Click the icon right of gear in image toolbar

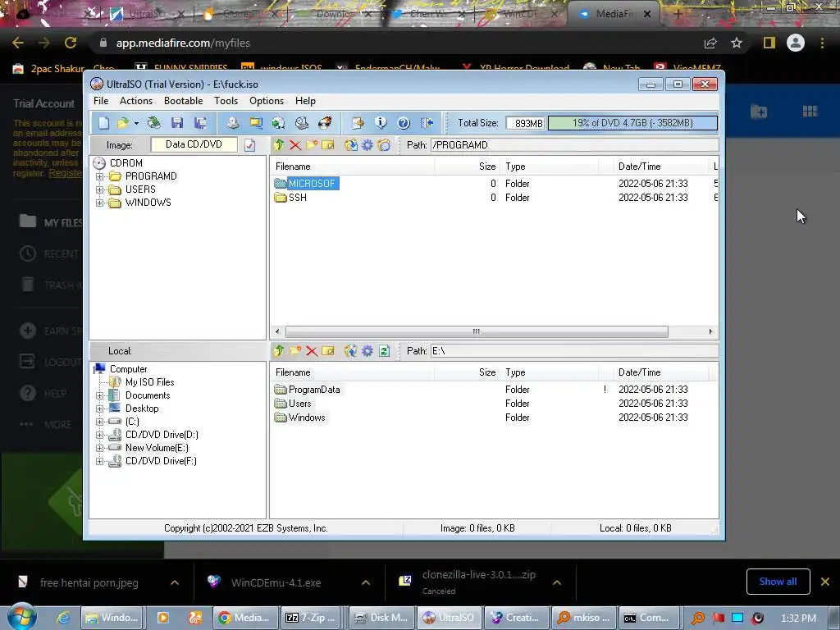(384, 145)
